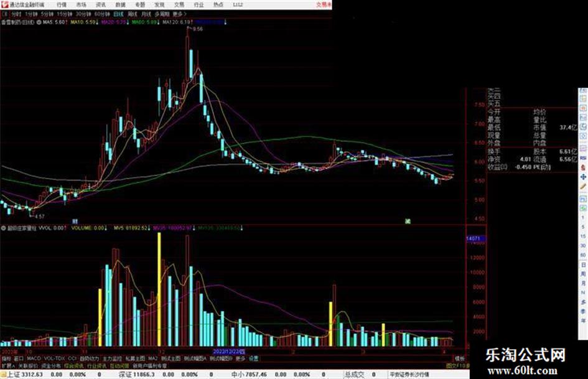Open the 多周期 view
The height and width of the screenshot is (379, 588).
point(162,14)
